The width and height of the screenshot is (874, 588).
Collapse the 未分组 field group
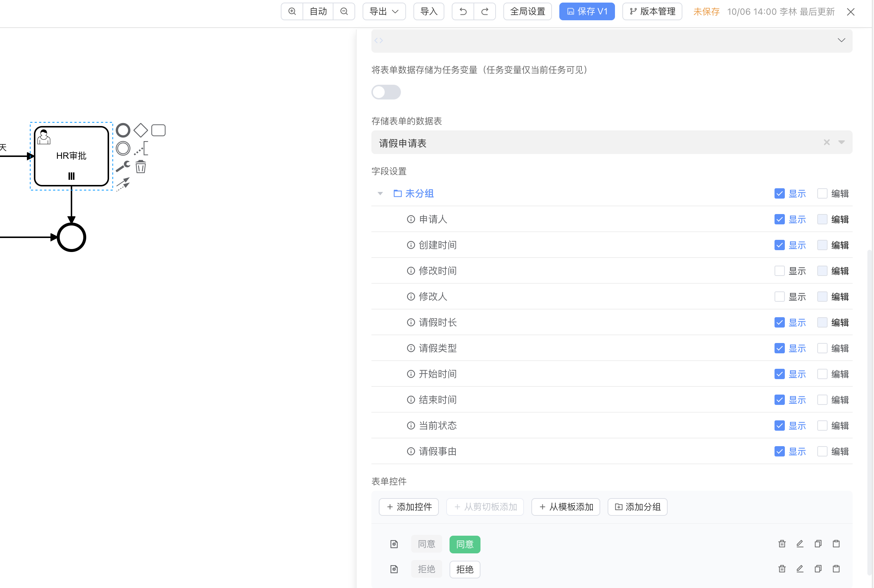pyautogui.click(x=380, y=193)
